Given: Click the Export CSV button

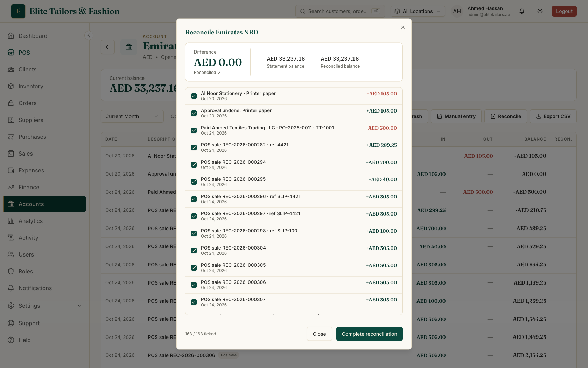Looking at the screenshot, I should click(553, 116).
